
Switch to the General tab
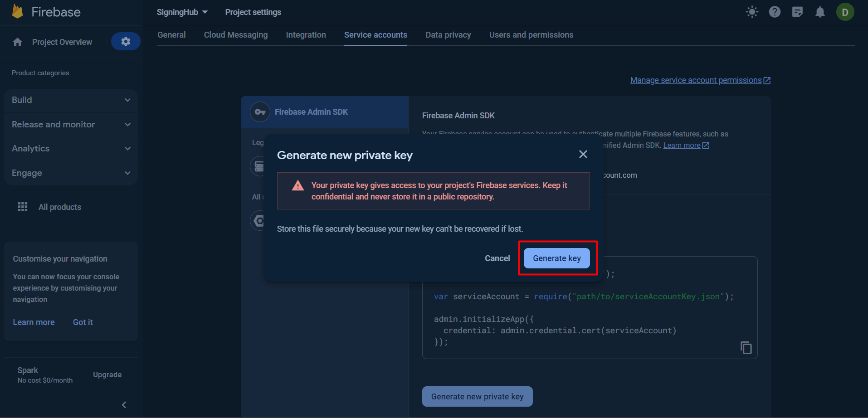click(x=171, y=35)
